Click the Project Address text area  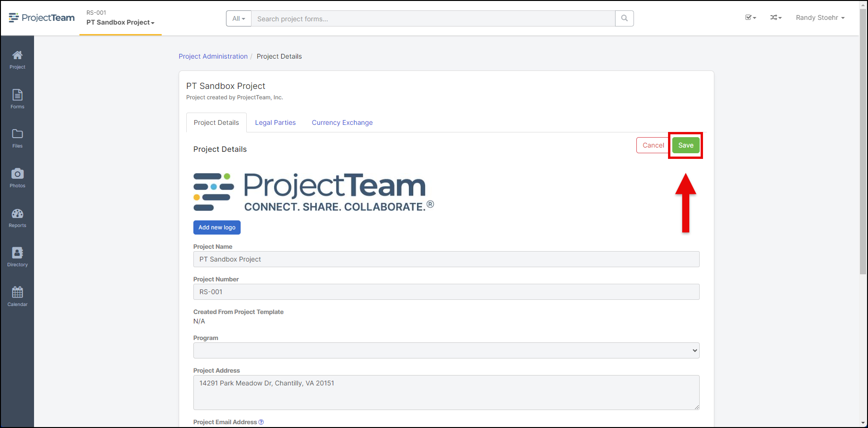click(446, 393)
